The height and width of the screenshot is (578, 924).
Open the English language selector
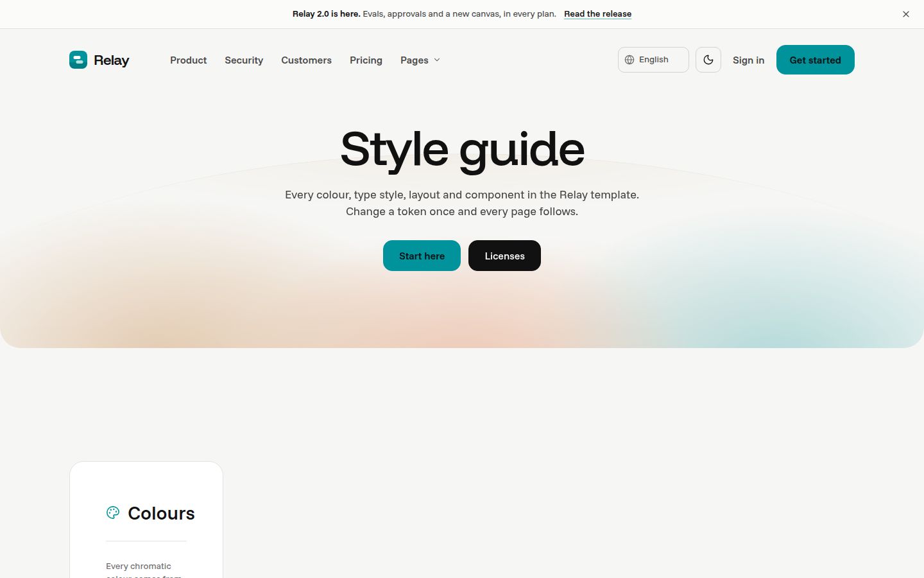(x=653, y=60)
